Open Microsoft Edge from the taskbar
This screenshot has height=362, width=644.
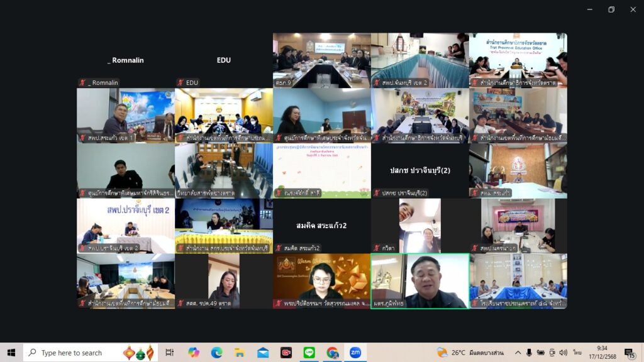(217, 353)
